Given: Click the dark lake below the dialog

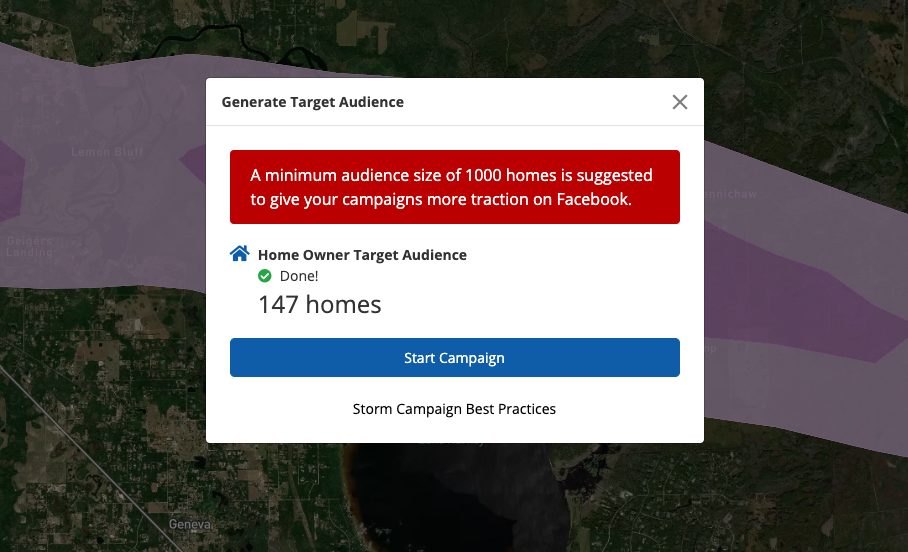Looking at the screenshot, I should pyautogui.click(x=450, y=500).
